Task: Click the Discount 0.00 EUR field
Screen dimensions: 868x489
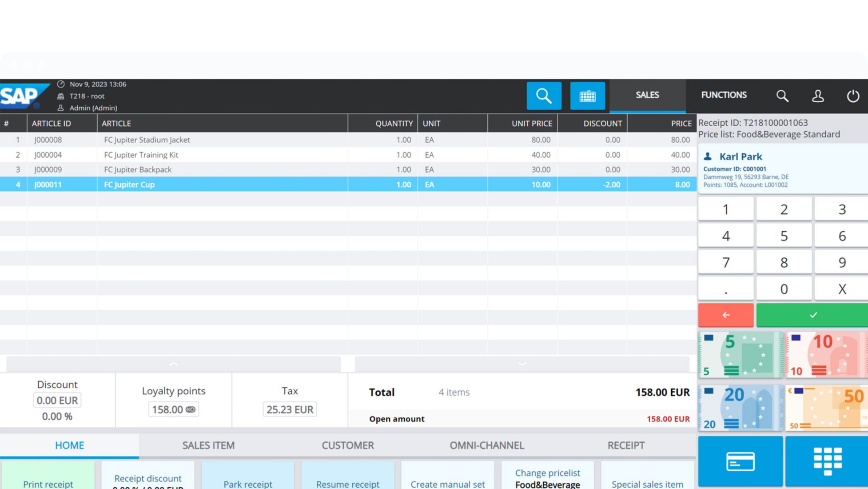Action: pyautogui.click(x=57, y=400)
